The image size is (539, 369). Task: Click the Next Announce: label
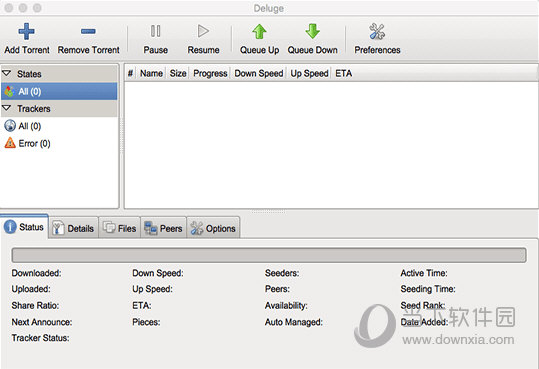tap(42, 322)
